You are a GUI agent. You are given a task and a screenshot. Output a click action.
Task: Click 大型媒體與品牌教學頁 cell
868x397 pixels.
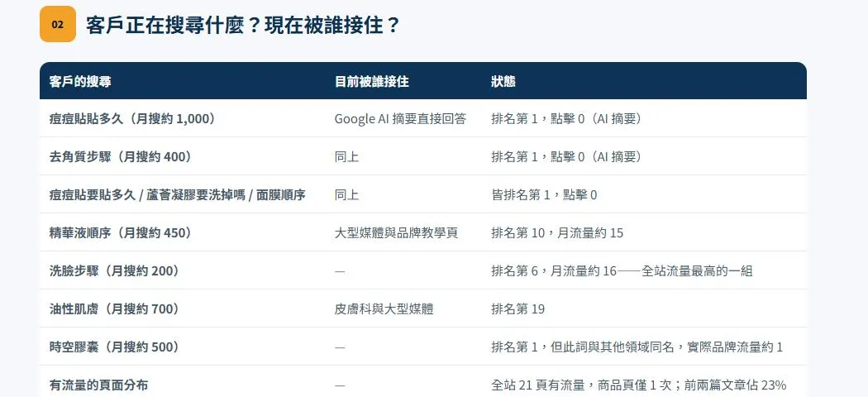click(x=396, y=233)
